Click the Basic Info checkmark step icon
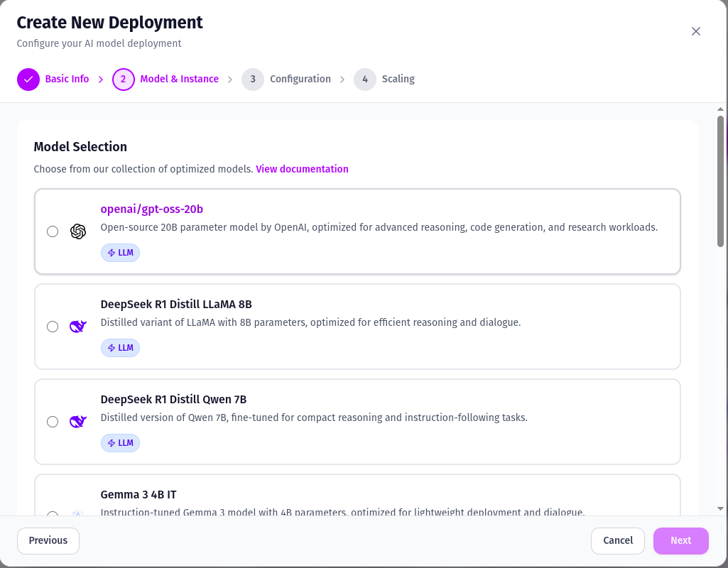Viewport: 728px width, 568px height. tap(28, 80)
